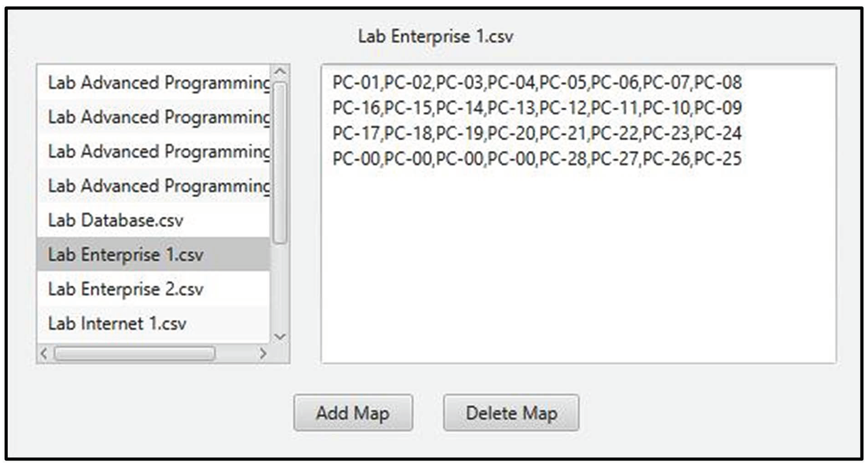Click the map row starting with PC-01
Image resolution: width=868 pixels, height=464 pixels.
[537, 82]
